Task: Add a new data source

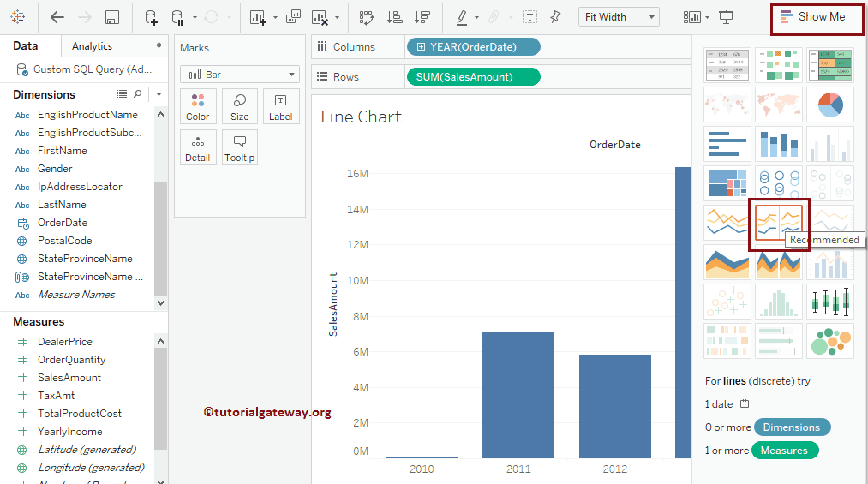Action: pos(151,17)
